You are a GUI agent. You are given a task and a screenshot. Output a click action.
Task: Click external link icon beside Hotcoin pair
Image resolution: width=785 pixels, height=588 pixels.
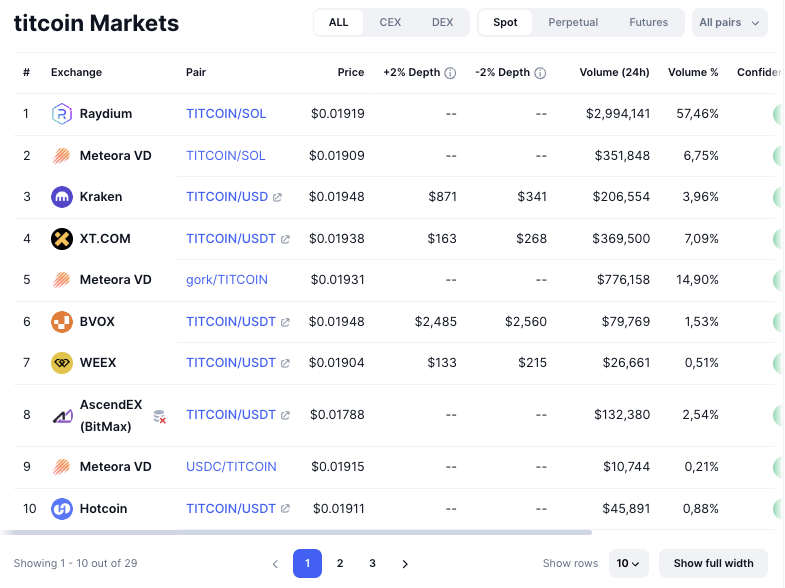pos(285,509)
